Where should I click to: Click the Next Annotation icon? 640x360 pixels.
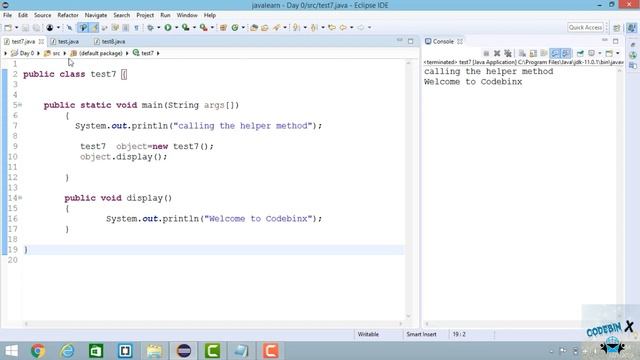pyautogui.click(x=296, y=27)
